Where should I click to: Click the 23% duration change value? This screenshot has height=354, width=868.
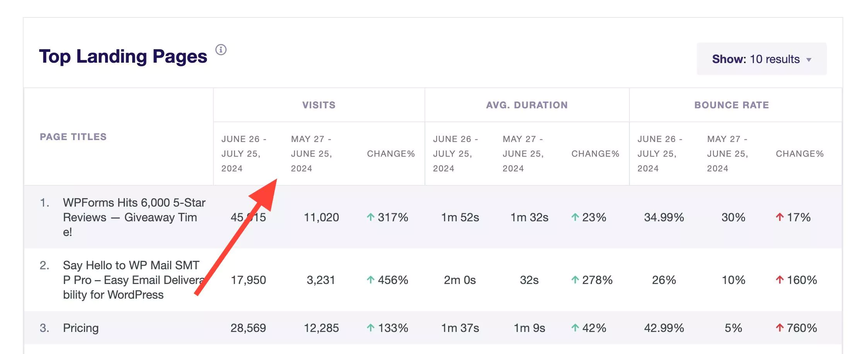tap(594, 217)
